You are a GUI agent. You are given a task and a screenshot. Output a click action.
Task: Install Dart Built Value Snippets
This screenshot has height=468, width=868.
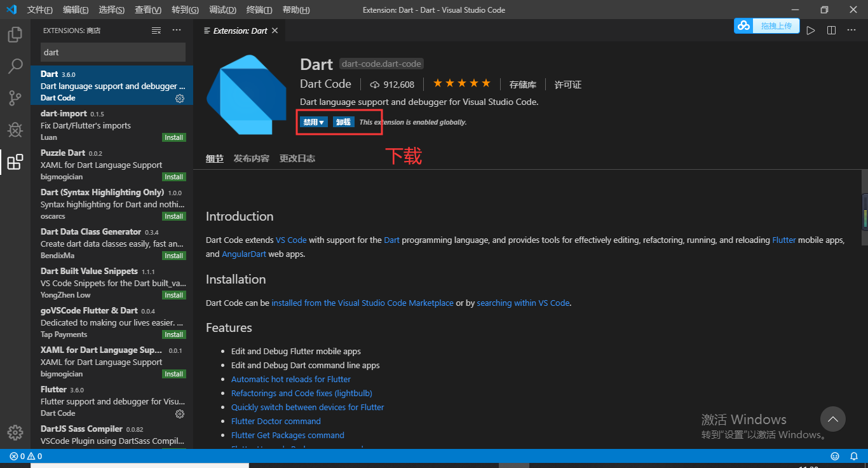point(173,295)
